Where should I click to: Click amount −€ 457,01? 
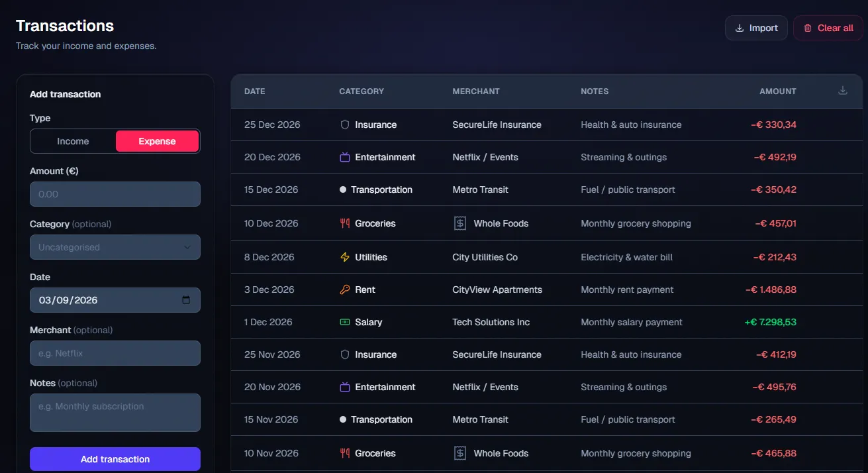coord(775,223)
